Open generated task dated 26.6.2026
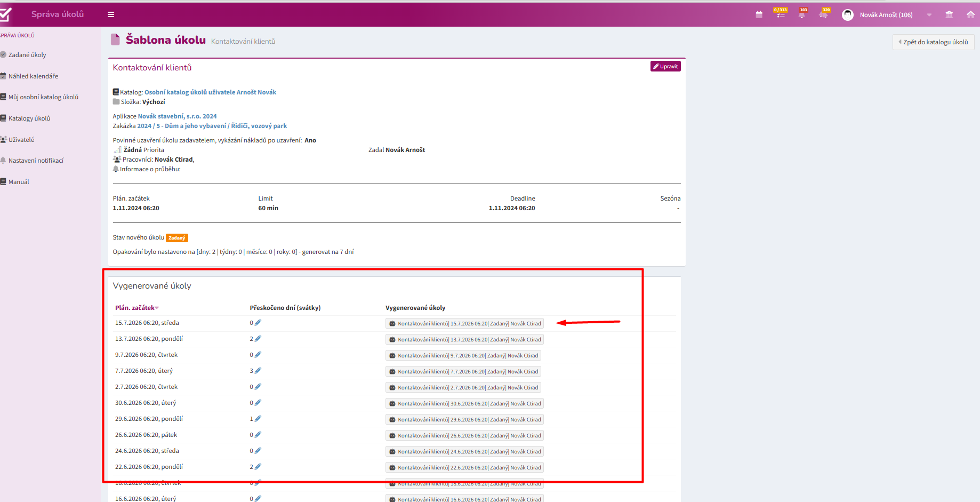 click(464, 435)
